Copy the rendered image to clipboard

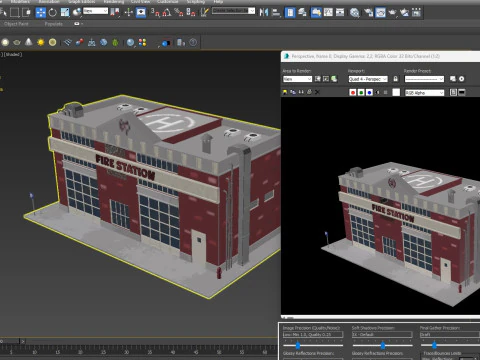(293, 92)
